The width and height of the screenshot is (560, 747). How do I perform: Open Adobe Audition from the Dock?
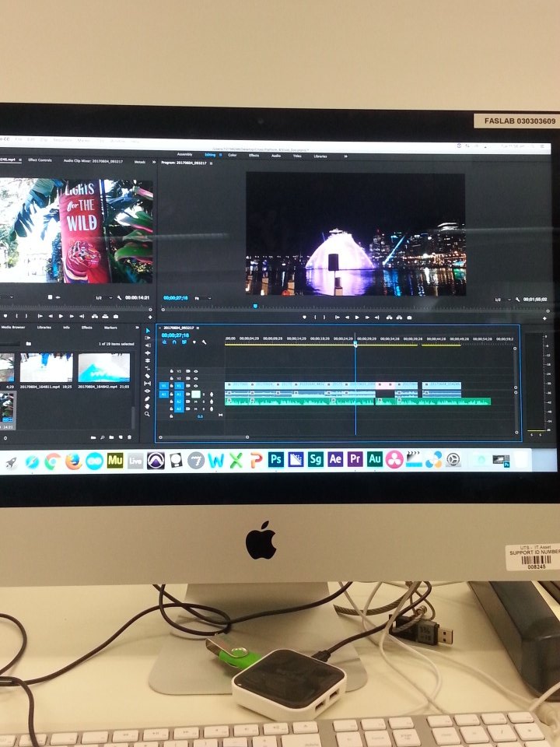[375, 459]
